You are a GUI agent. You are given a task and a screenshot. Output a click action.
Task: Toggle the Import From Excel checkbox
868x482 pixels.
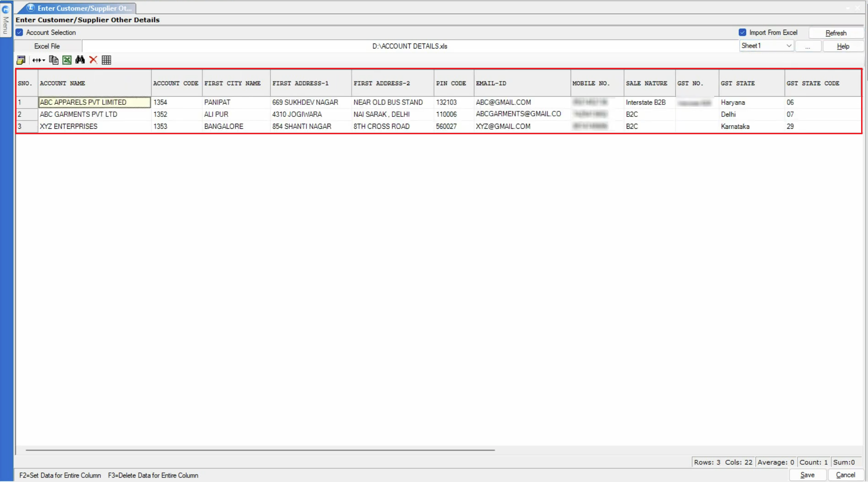point(742,33)
